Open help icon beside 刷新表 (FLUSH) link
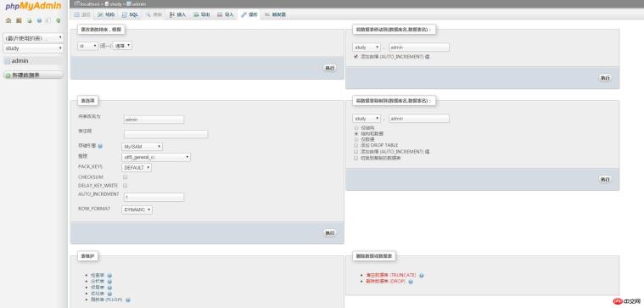The height and width of the screenshot is (308, 644). coord(128,300)
